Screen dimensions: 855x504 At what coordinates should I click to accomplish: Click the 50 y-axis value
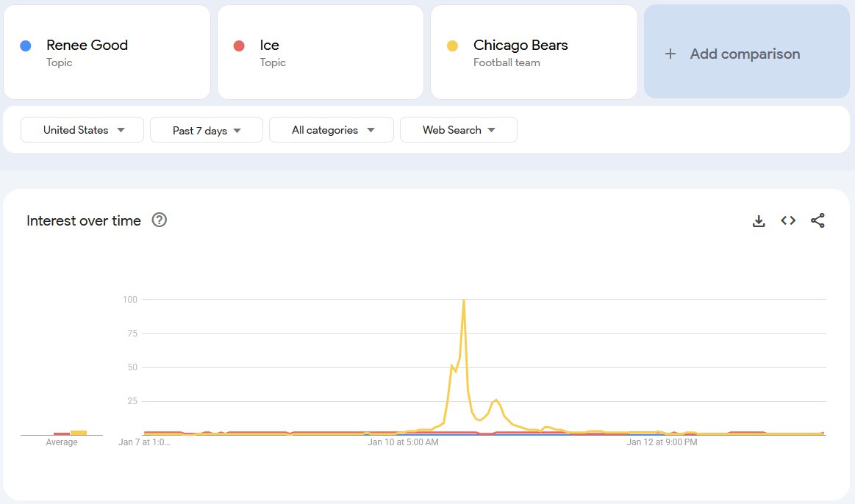pos(132,367)
